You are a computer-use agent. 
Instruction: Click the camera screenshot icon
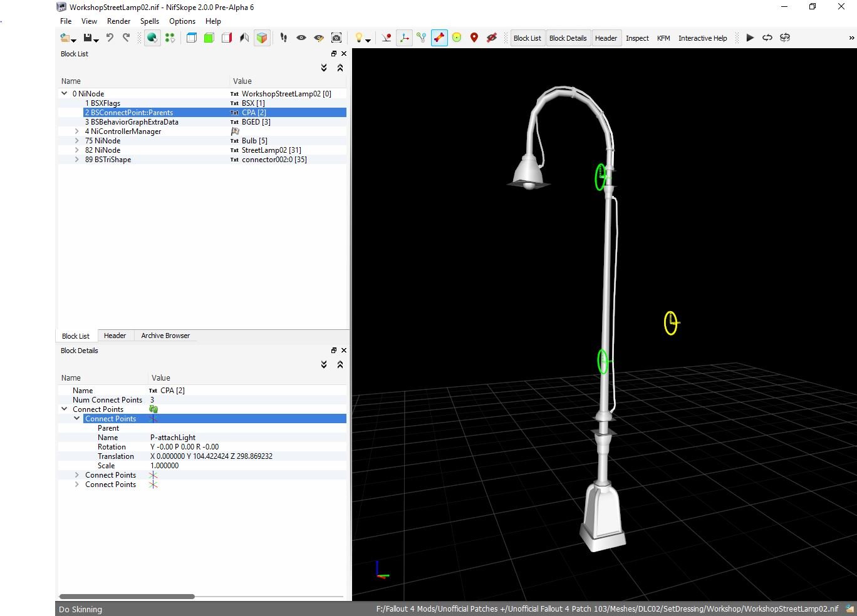tap(336, 38)
